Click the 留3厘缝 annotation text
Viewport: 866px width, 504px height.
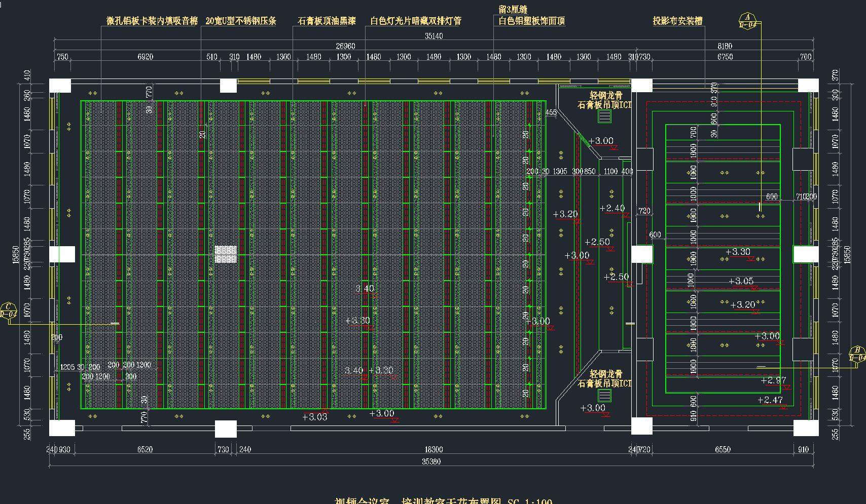click(x=513, y=10)
